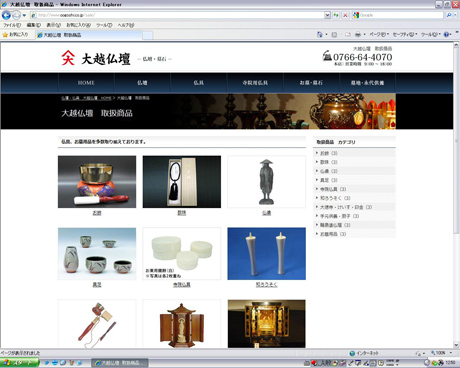Image resolution: width=460 pixels, height=368 pixels.
Task: Open the ツール(T) menu in the menu bar
Action: [104, 25]
